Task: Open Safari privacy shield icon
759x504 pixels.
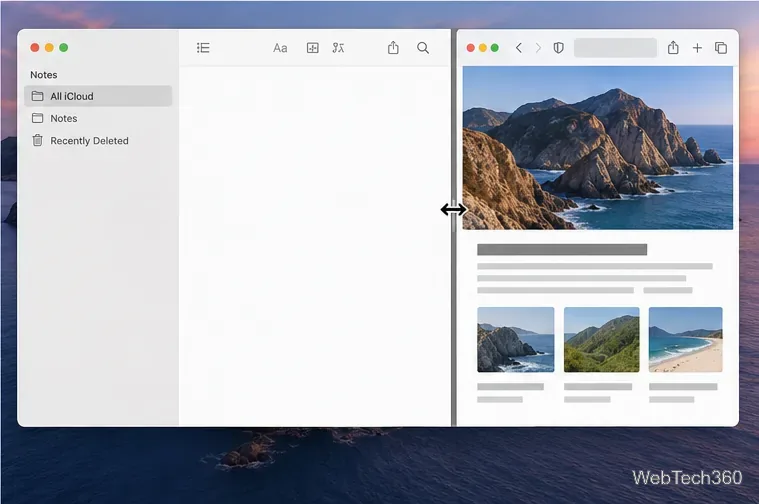Action: 558,47
